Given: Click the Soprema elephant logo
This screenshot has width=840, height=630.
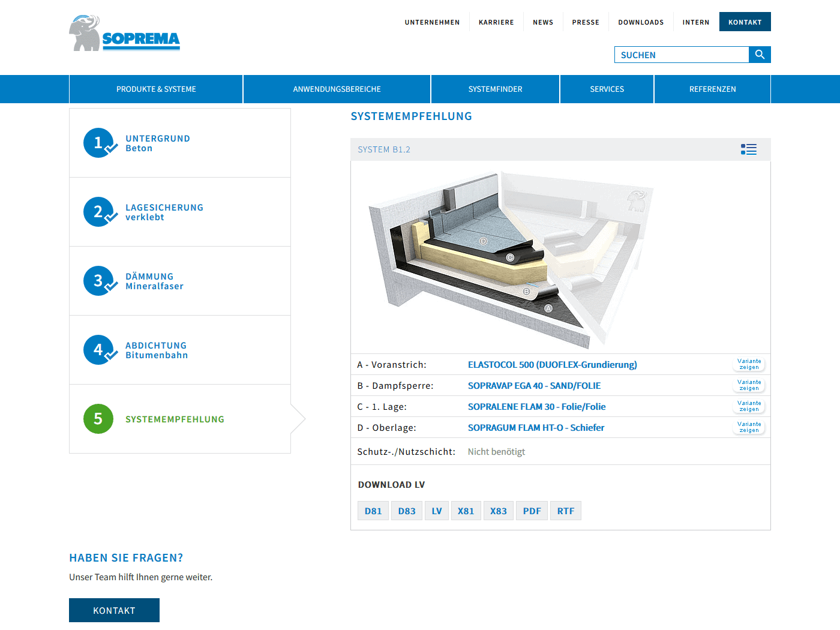Looking at the screenshot, I should point(124,34).
